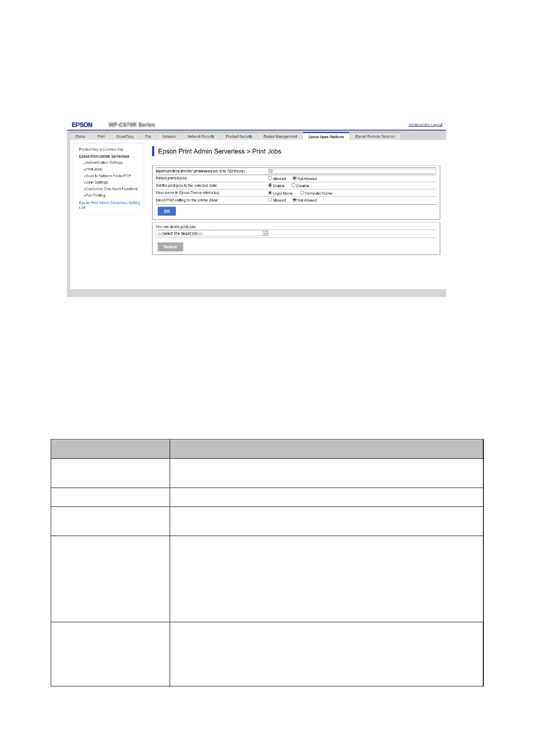The width and height of the screenshot is (534, 756).
Task: Open the Network tab
Action: [169, 136]
